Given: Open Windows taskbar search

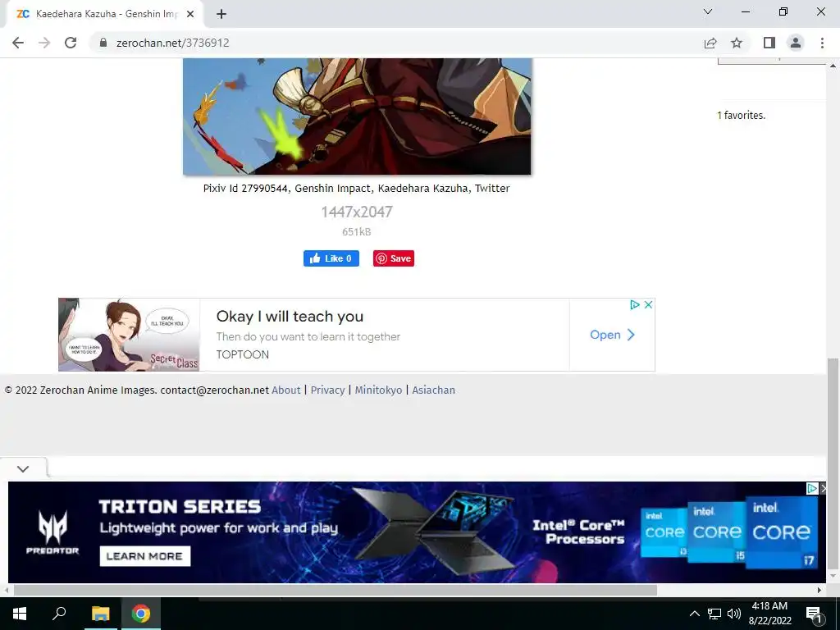Looking at the screenshot, I should (59, 614).
